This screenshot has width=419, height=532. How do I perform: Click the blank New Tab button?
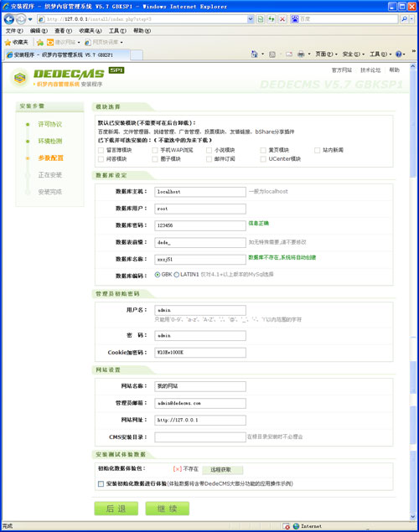137,55
